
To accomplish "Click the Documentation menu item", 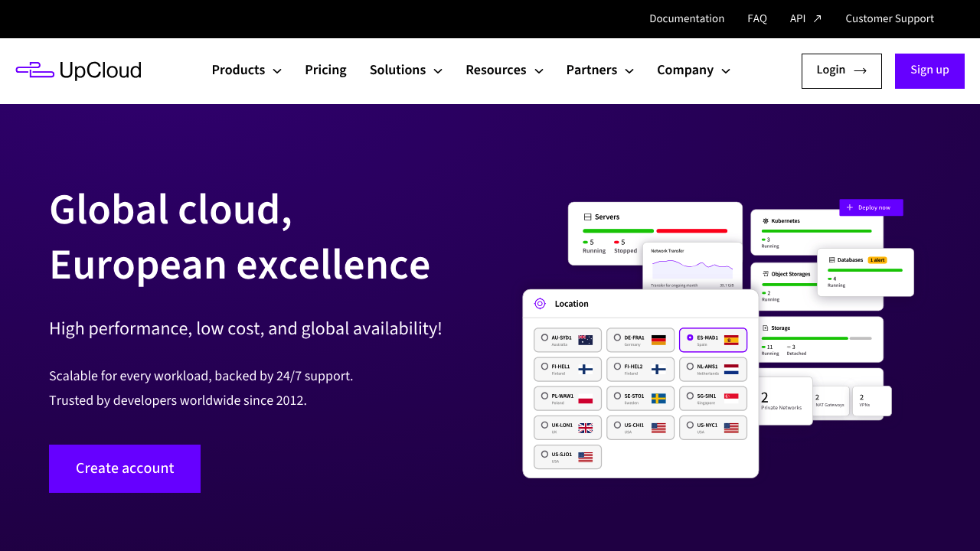I will pos(687,18).
